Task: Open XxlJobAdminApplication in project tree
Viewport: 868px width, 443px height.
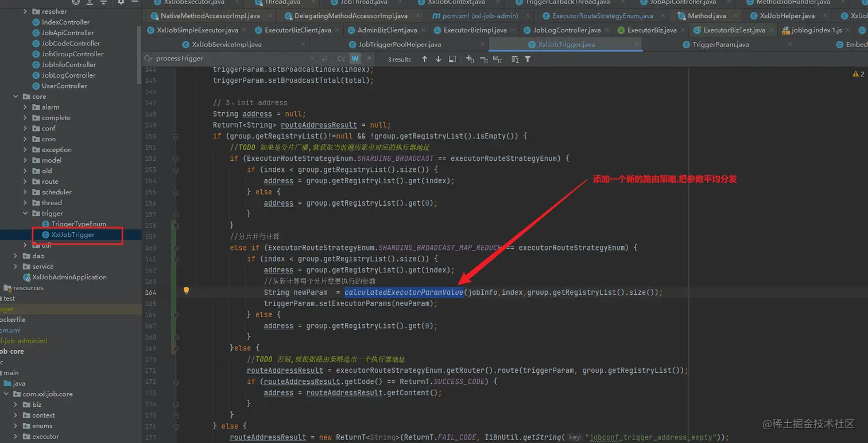Action: (65, 278)
